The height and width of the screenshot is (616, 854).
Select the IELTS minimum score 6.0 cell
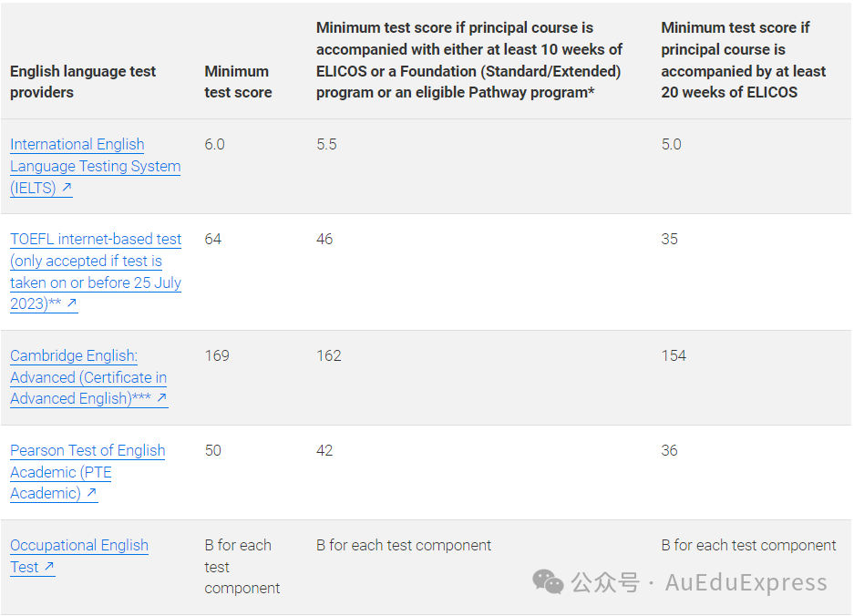pos(214,144)
